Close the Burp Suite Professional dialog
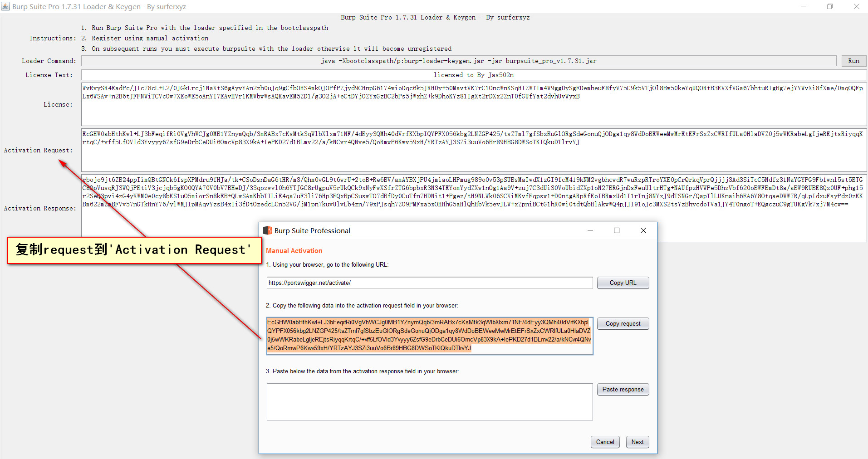The width and height of the screenshot is (868, 459). [x=643, y=230]
